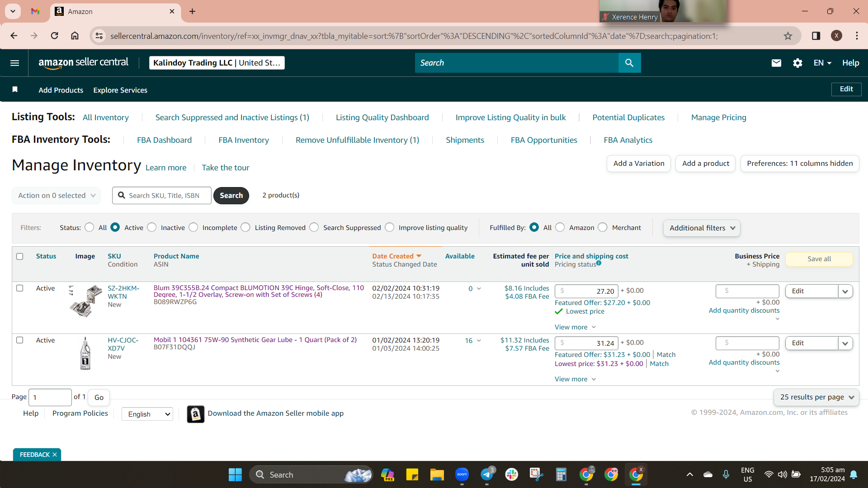This screenshot has height=488, width=868.
Task: Click the dark Search inventory button
Action: (231, 195)
